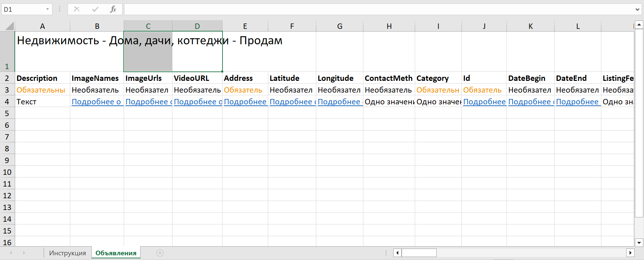Click the Insert Function fx icon
The image size is (644, 260).
click(113, 9)
